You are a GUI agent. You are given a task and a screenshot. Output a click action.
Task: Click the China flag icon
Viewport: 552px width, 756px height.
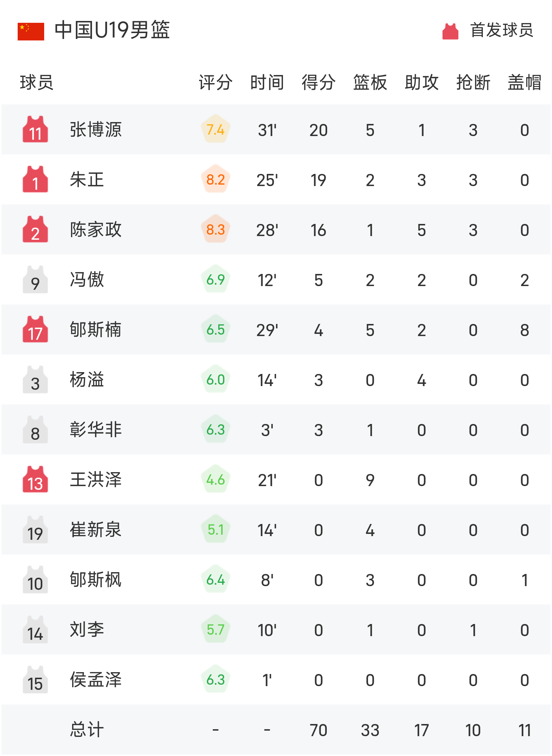31,31
